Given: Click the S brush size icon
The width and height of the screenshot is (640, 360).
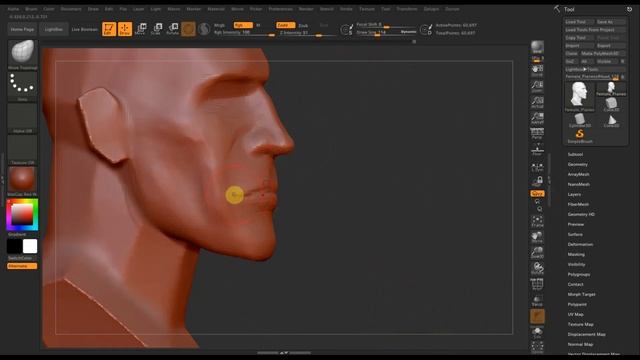Looking at the screenshot, I should point(347,29).
